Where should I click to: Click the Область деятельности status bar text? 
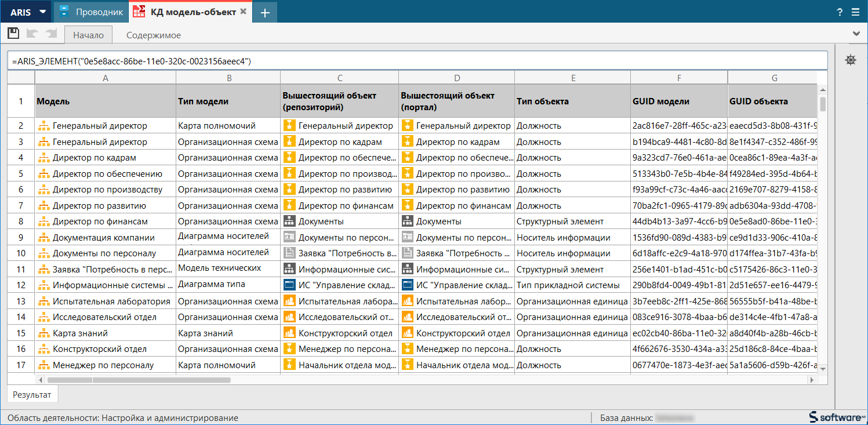click(123, 417)
